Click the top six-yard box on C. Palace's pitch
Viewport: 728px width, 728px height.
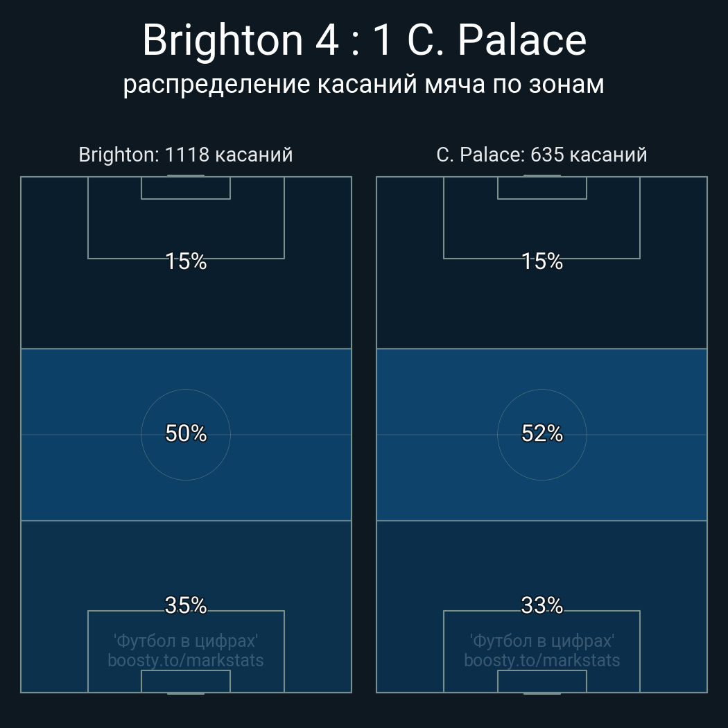(541, 188)
